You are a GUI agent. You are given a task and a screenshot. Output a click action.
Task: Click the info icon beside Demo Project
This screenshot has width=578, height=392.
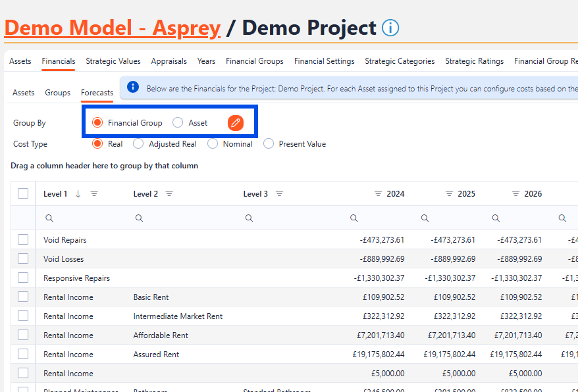point(390,28)
